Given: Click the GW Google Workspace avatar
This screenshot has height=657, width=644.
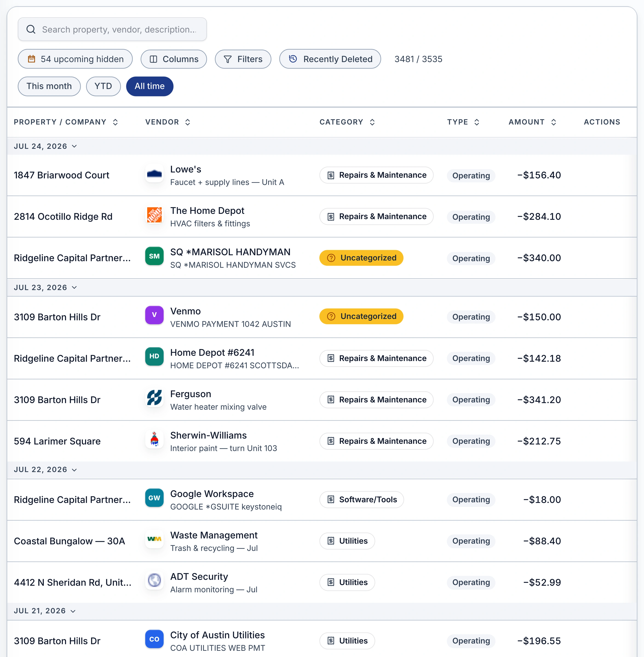Looking at the screenshot, I should point(154,498).
